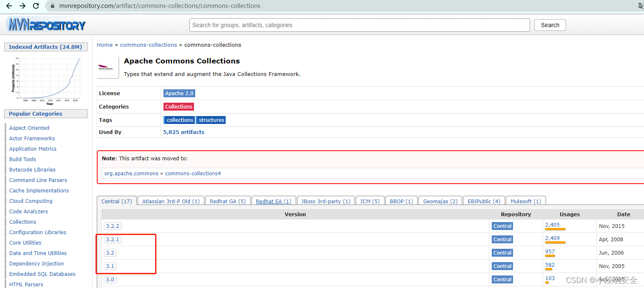Open the org.apache.commons group link
This screenshot has height=288, width=644.
(131, 173)
